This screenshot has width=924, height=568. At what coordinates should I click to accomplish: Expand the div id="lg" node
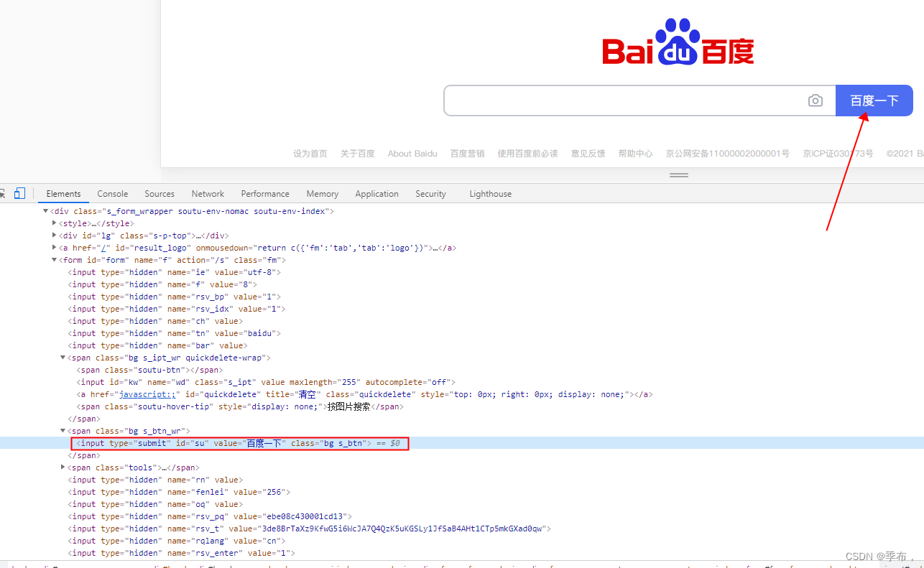[x=55, y=236]
